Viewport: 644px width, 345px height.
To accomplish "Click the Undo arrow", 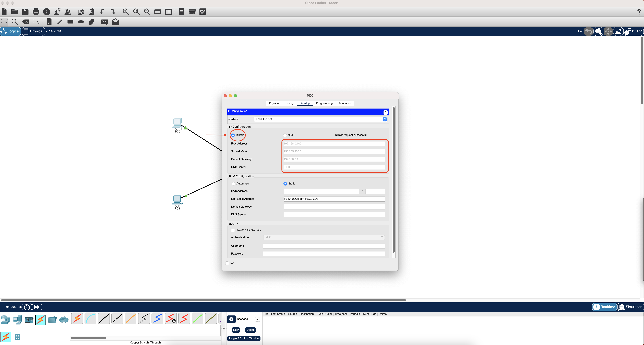I will tap(102, 12).
